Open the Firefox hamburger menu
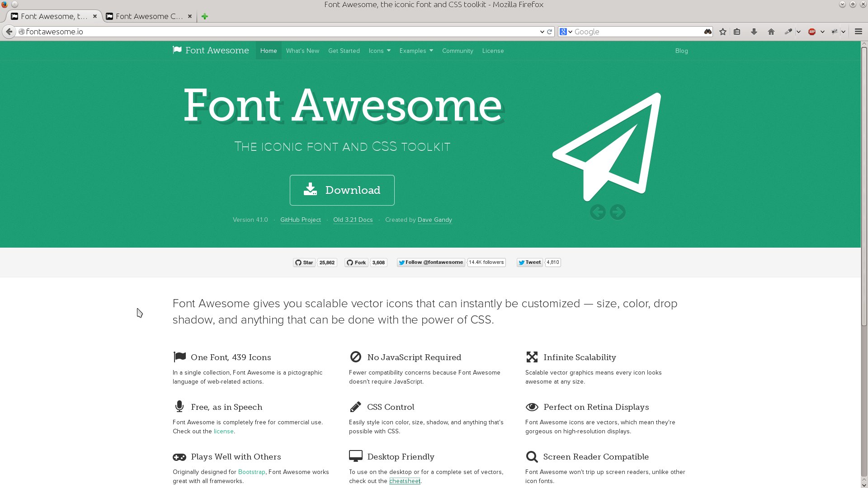The width and height of the screenshot is (868, 488). (859, 32)
